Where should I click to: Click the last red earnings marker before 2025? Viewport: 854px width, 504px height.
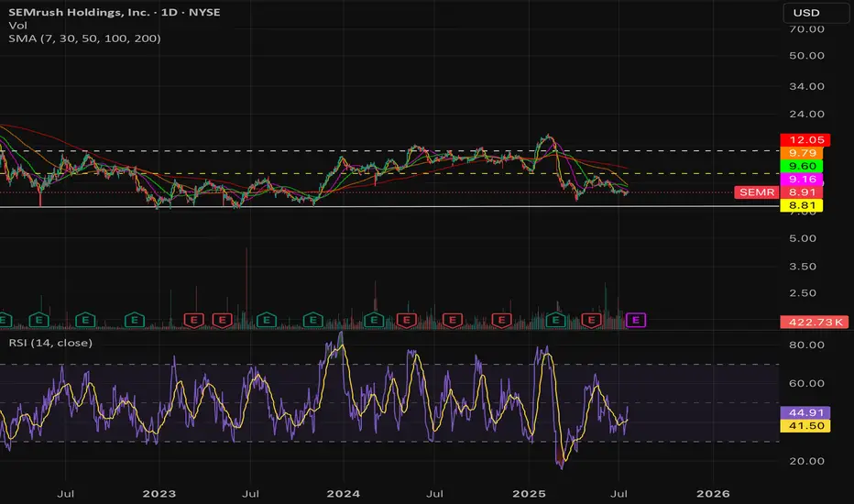[x=501, y=320]
